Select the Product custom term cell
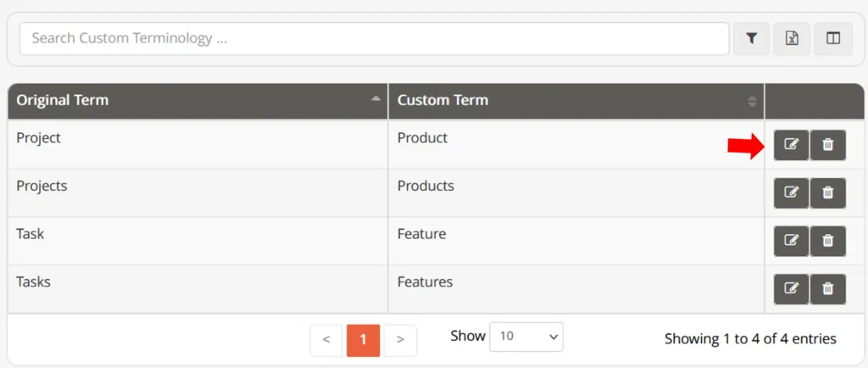This screenshot has width=868, height=368. 576,144
